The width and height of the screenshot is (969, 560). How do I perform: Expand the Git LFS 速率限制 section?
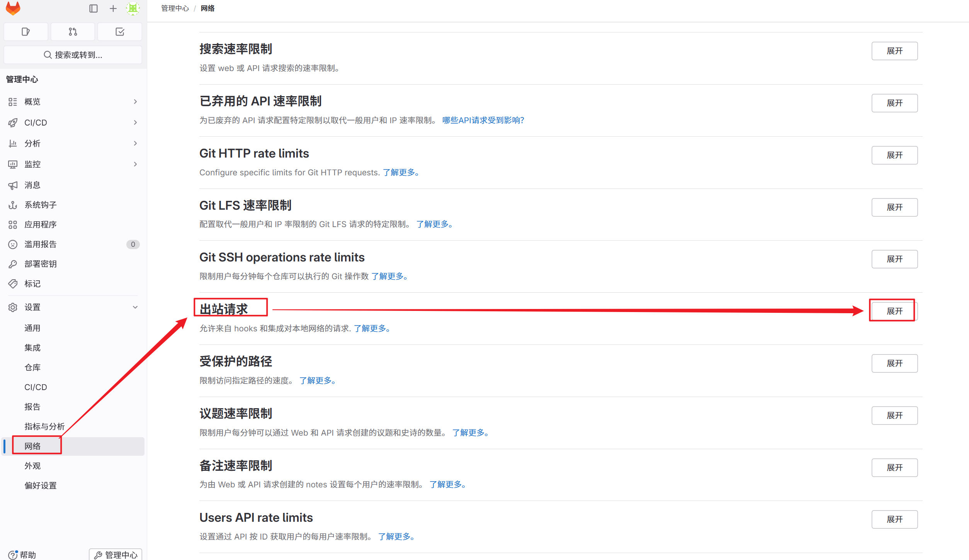(894, 207)
